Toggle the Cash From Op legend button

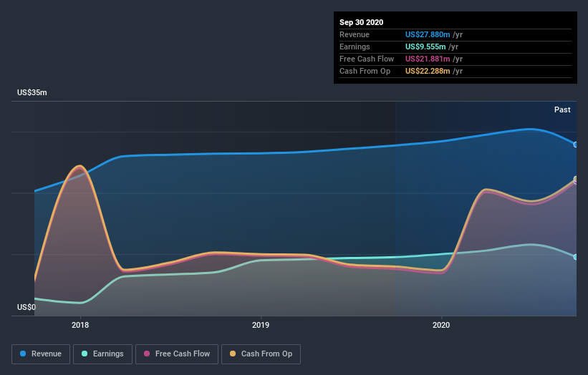261,354
